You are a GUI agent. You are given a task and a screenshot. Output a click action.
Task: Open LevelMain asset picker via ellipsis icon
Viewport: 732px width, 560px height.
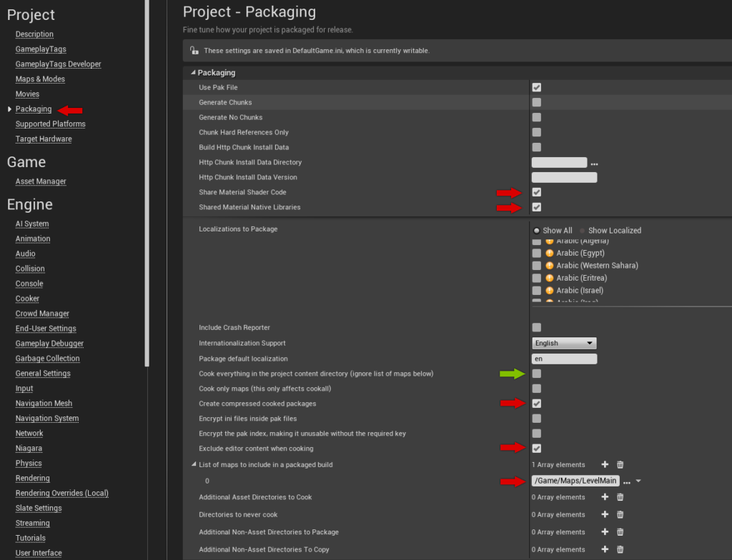pos(626,481)
